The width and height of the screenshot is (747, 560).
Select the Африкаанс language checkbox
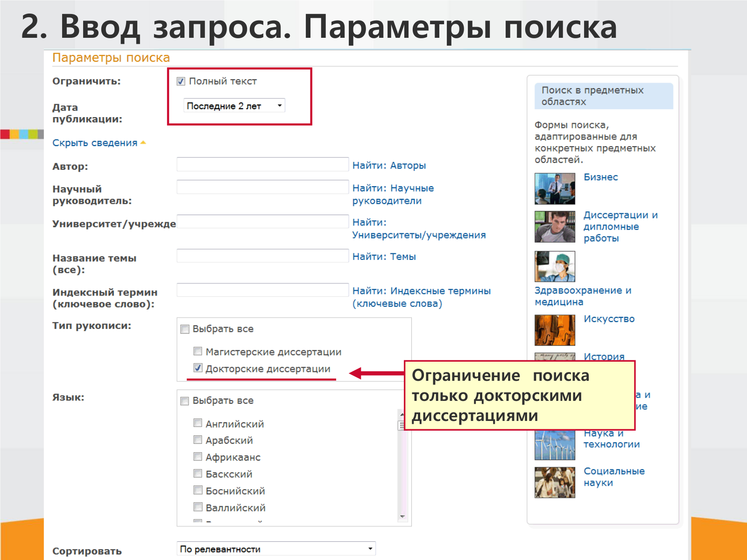pos(198,456)
